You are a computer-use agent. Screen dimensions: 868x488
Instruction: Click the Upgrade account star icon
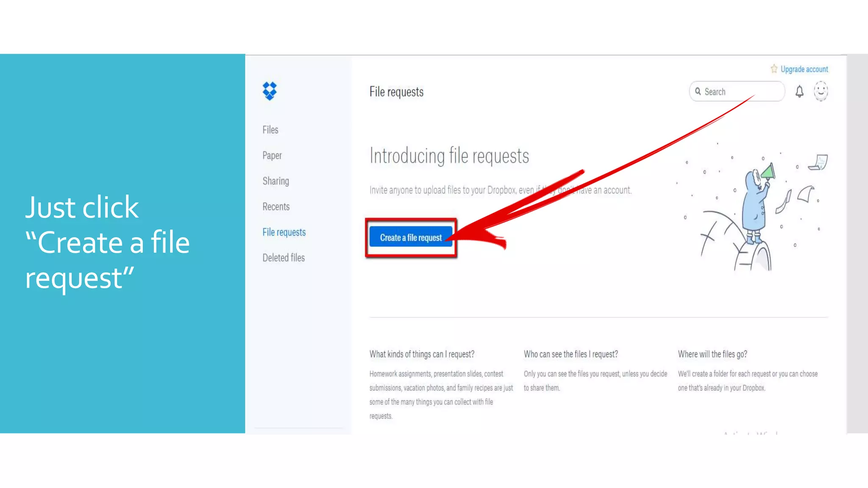(774, 69)
